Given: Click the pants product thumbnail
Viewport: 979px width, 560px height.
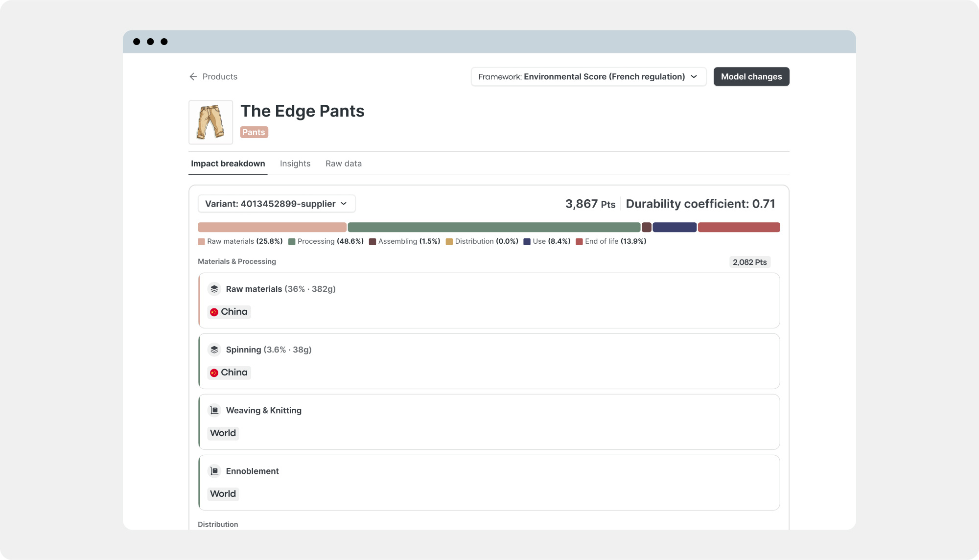Looking at the screenshot, I should click(210, 122).
